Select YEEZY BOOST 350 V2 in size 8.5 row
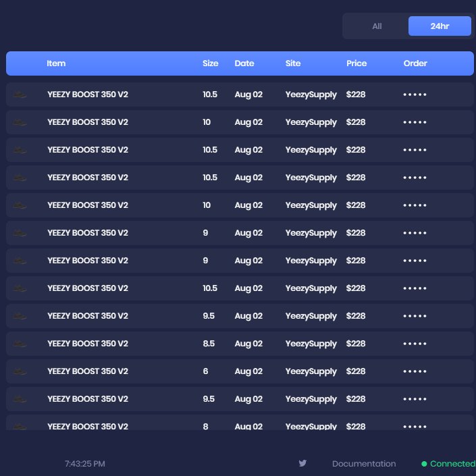 88,344
